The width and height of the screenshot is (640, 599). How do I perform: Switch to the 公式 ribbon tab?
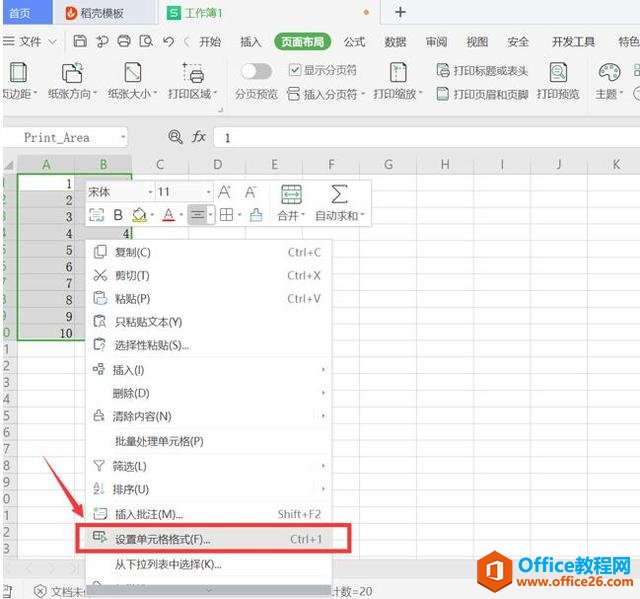coord(354,42)
